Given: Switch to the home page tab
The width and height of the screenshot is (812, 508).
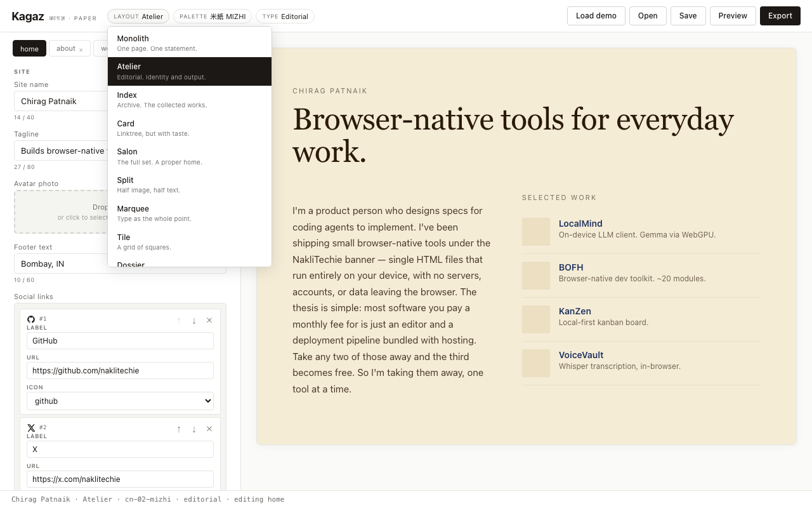Looking at the screenshot, I should [x=29, y=48].
